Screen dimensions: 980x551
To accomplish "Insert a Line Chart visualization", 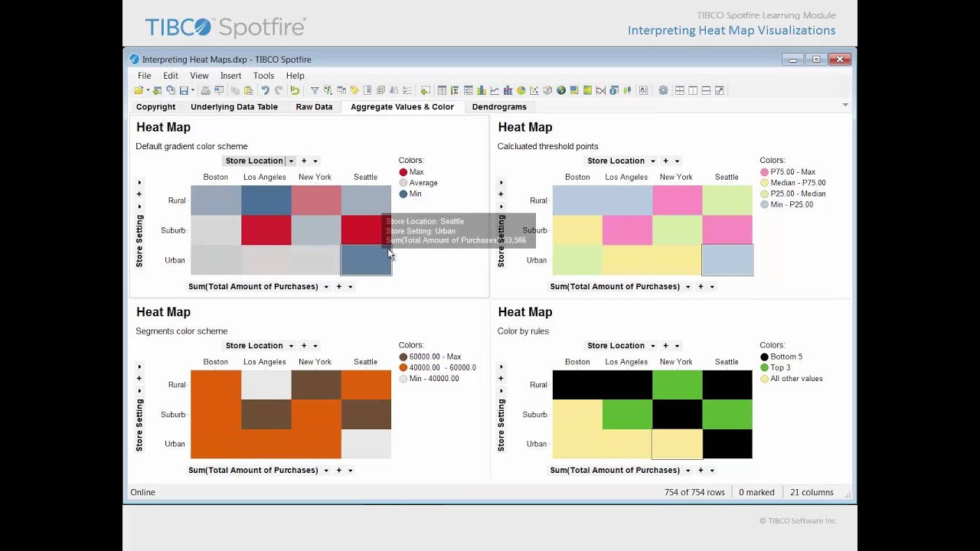I will coord(495,90).
